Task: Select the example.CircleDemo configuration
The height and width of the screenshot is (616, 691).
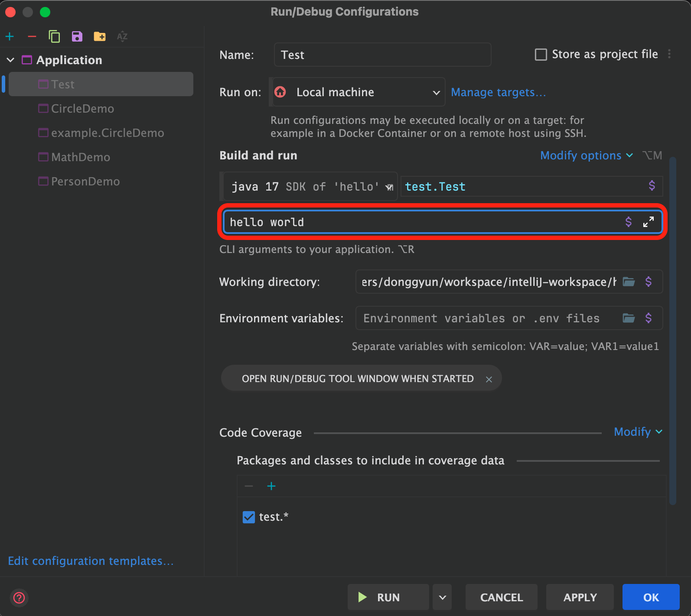Action: [x=101, y=133]
